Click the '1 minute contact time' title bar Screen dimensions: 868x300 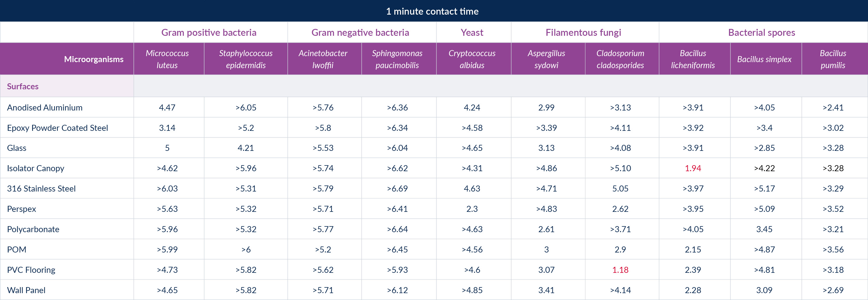(432, 11)
